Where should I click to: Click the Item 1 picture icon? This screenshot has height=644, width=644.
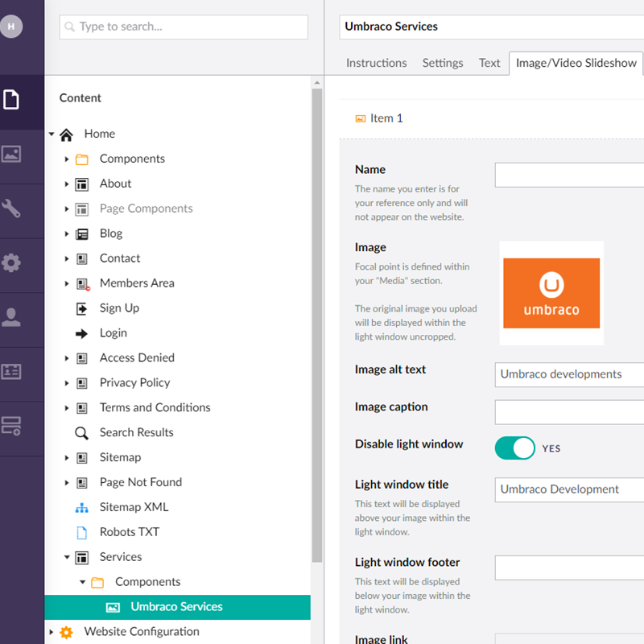pos(360,118)
